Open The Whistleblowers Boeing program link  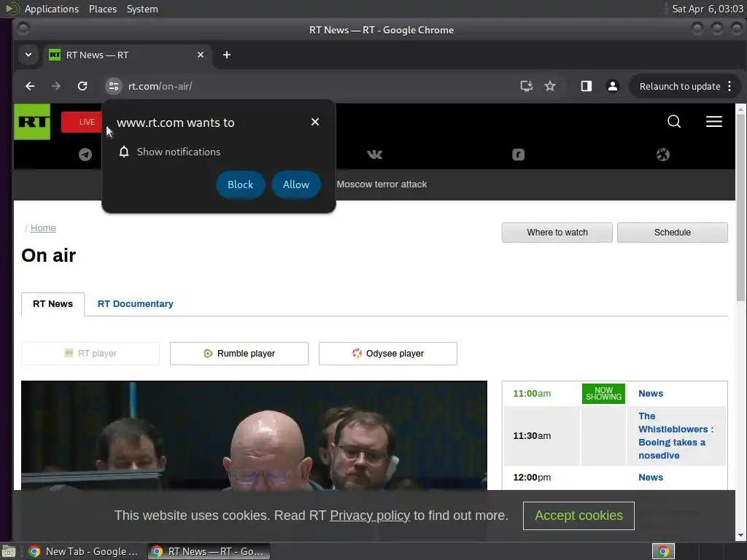676,436
